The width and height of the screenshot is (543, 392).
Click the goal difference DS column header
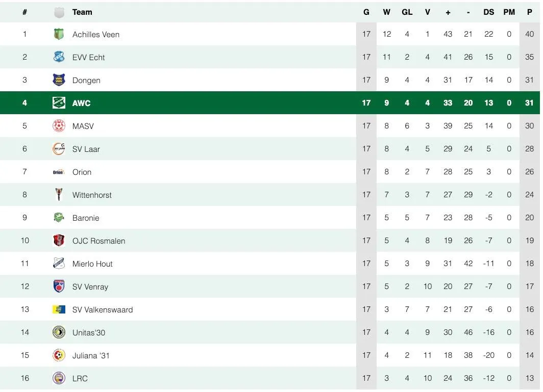(x=488, y=12)
